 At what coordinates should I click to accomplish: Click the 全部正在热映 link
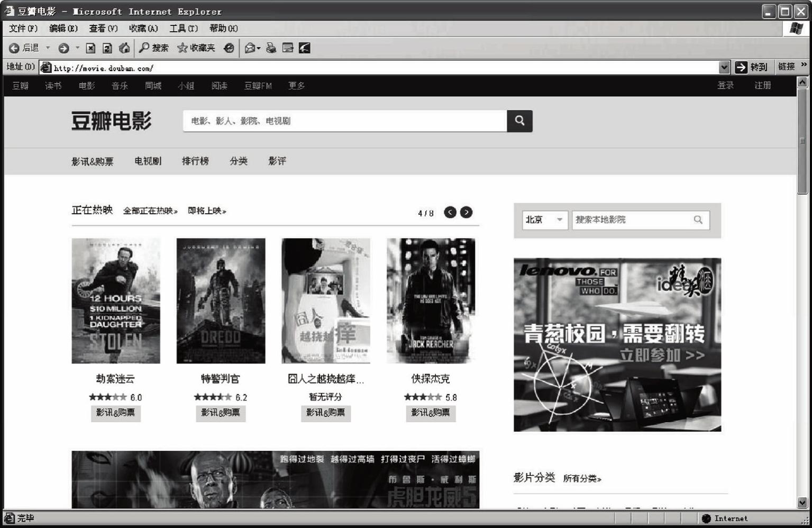click(150, 211)
